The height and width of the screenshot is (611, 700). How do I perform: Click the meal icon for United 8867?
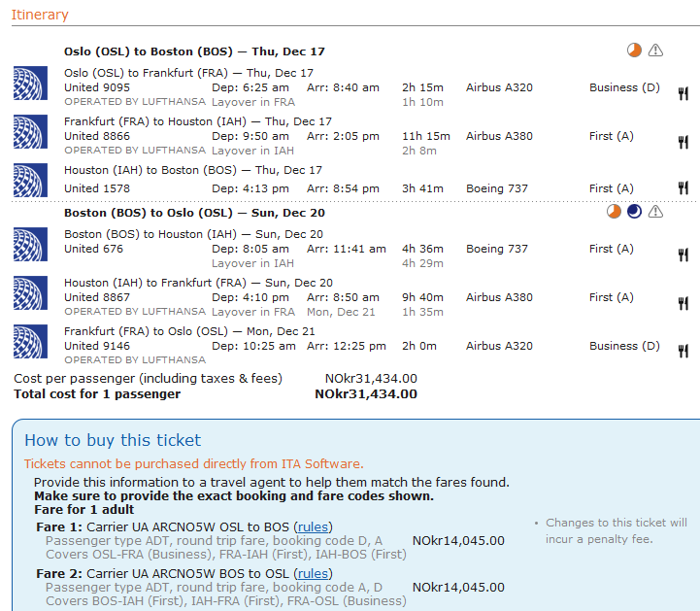(683, 303)
